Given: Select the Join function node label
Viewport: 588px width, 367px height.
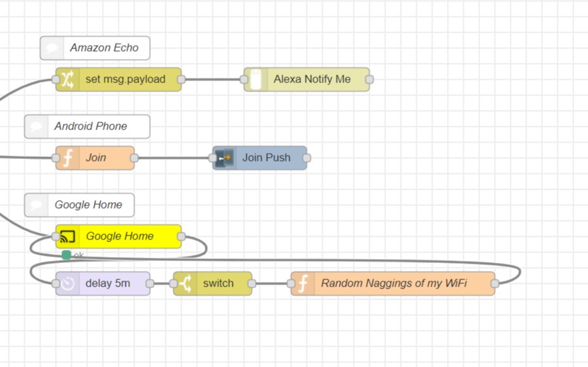Looking at the screenshot, I should tap(95, 158).
